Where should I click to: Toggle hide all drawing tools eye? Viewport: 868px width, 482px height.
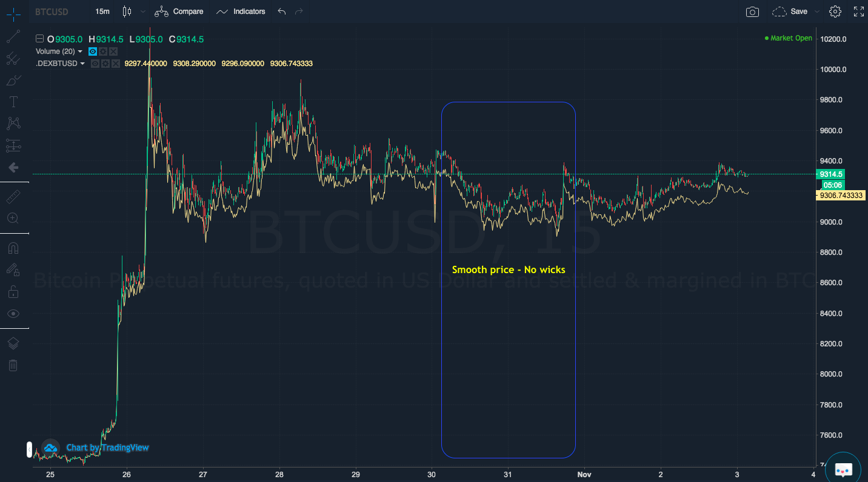(x=13, y=314)
